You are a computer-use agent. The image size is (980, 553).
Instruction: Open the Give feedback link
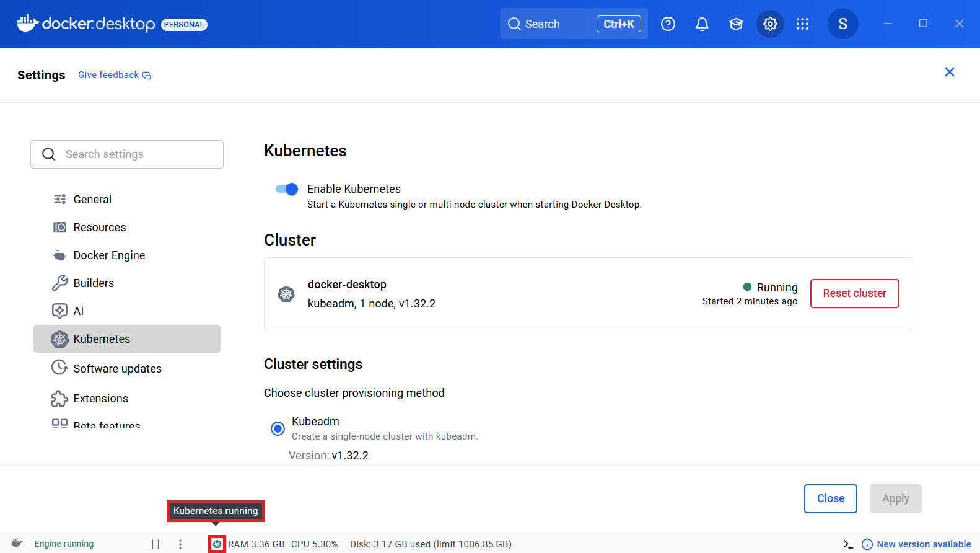click(x=108, y=75)
